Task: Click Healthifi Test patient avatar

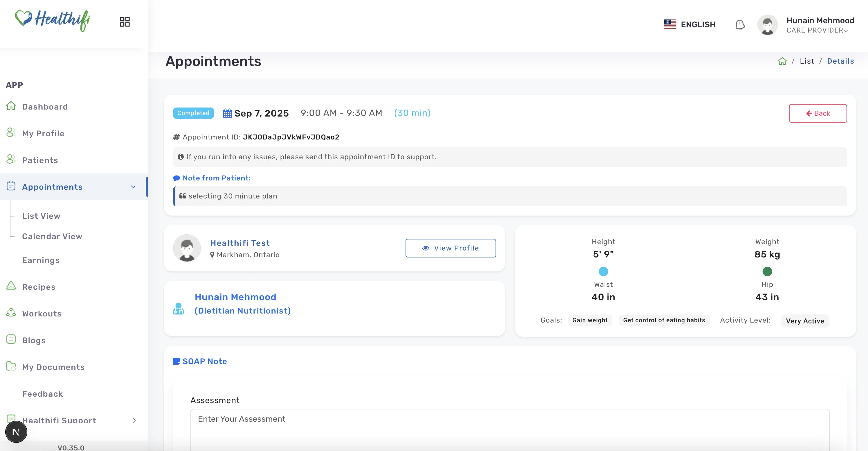Action: point(187,248)
